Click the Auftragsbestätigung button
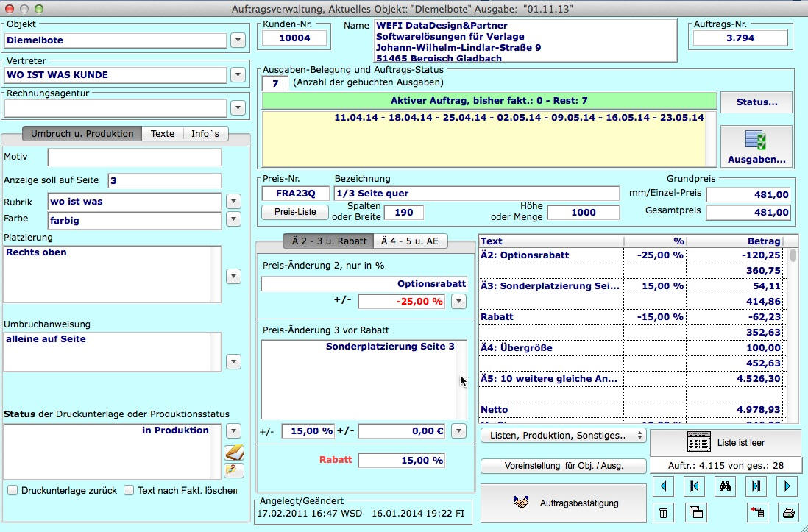Viewport: 808px width, 532px height. [563, 503]
